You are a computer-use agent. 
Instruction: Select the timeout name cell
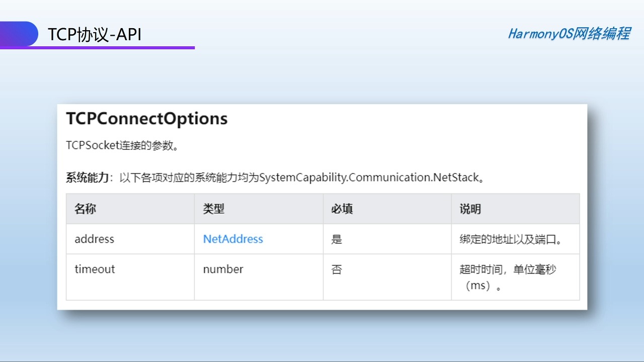click(95, 269)
